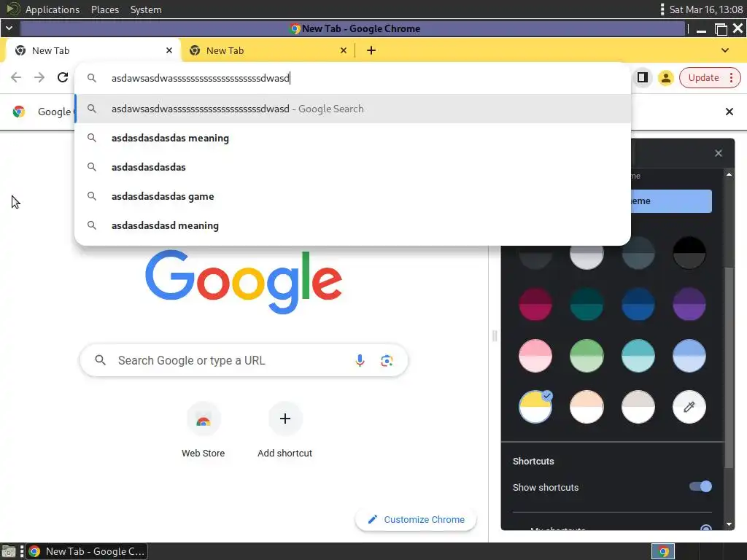
Task: Switch to the second New Tab
Action: pyautogui.click(x=268, y=50)
